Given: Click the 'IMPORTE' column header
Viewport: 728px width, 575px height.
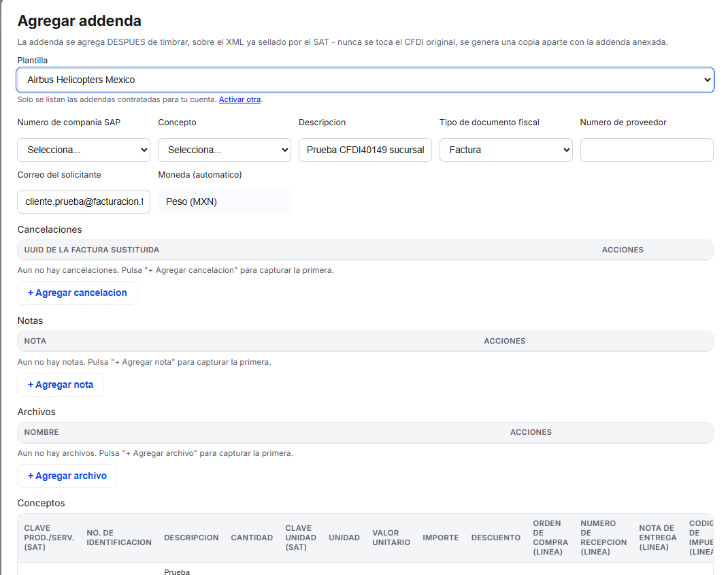Looking at the screenshot, I should click(x=441, y=538).
